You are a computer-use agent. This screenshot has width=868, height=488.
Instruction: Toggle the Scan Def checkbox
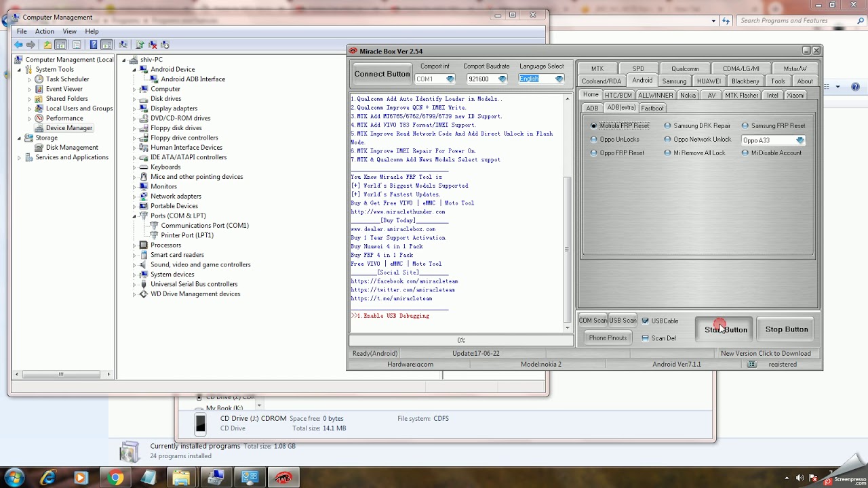click(645, 338)
